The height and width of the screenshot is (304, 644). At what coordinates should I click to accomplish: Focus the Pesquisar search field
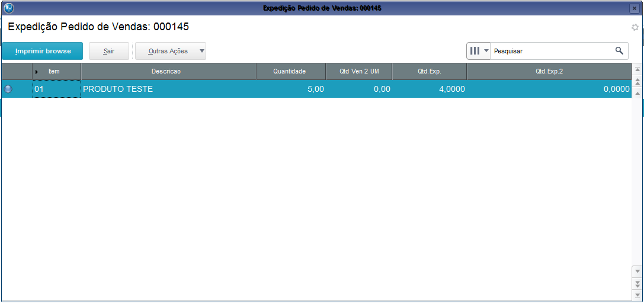(x=551, y=51)
